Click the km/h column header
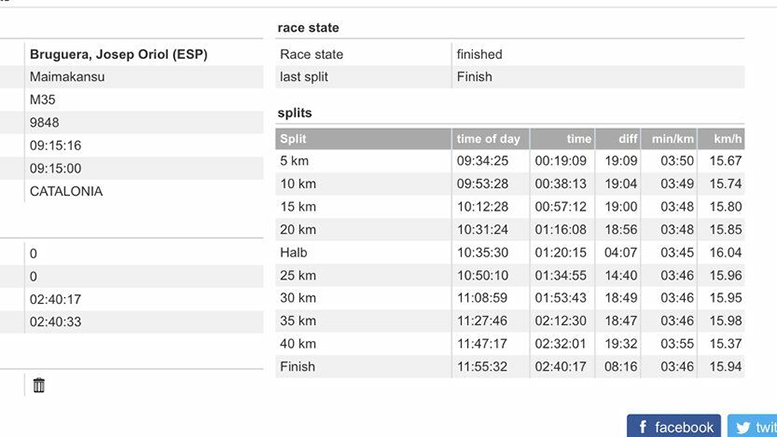Image resolution: width=777 pixels, height=437 pixels. [x=726, y=139]
